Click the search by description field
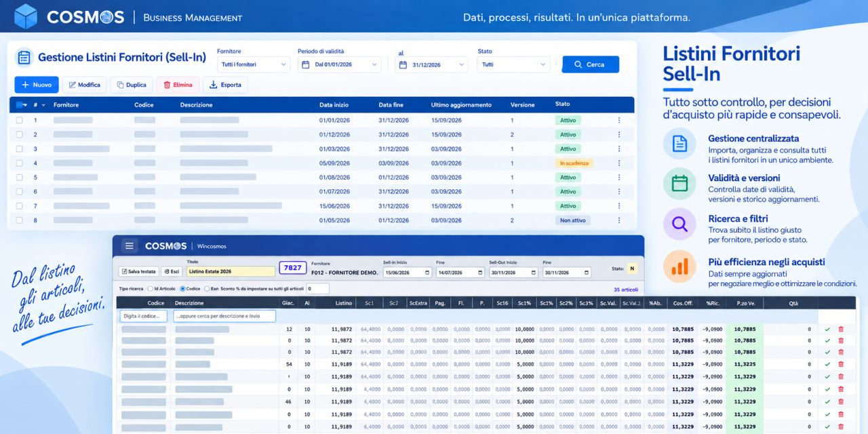 [224, 316]
